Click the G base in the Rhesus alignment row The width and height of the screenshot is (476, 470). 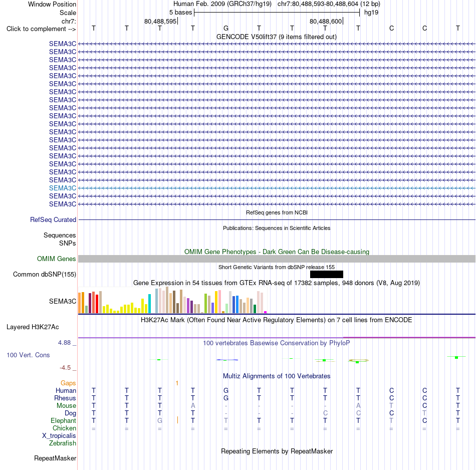click(226, 398)
